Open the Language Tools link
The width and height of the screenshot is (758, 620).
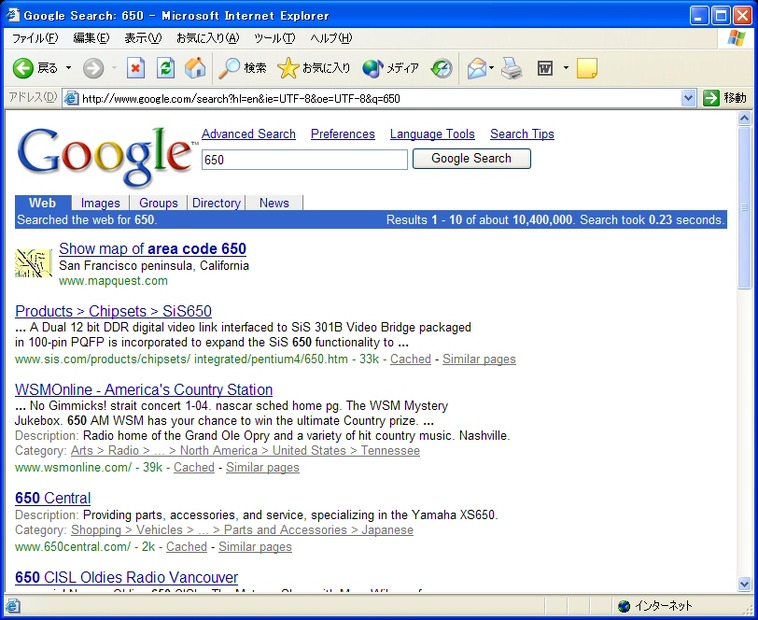(432, 134)
